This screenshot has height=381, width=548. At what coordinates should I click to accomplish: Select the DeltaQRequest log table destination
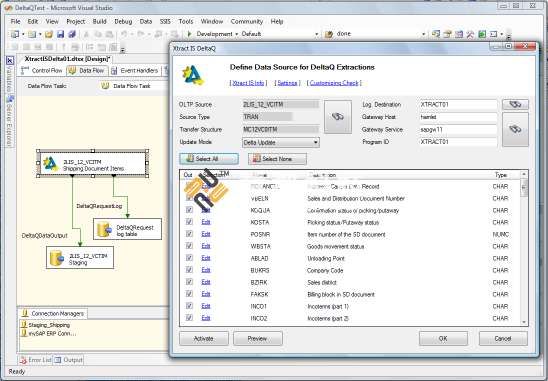(128, 229)
